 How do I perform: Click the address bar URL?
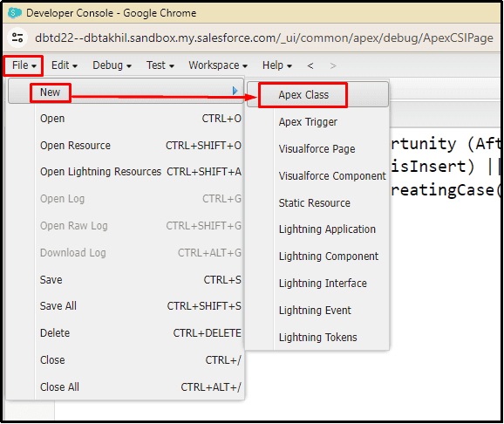tap(263, 38)
